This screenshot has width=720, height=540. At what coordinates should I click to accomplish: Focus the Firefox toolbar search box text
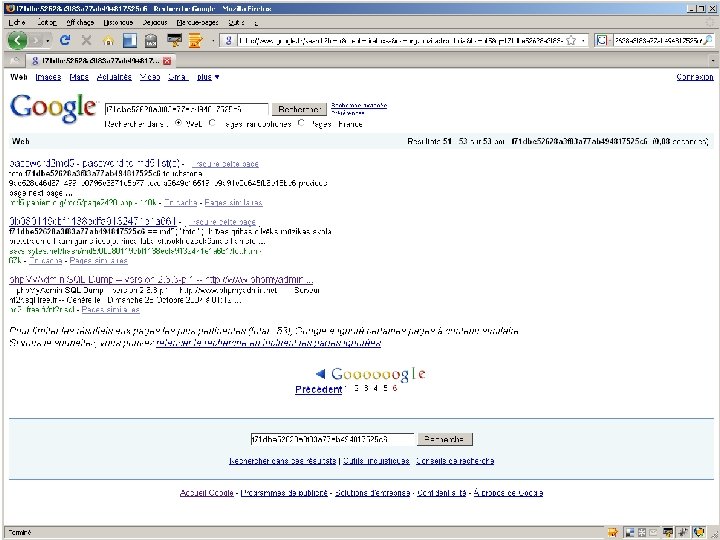(x=658, y=41)
